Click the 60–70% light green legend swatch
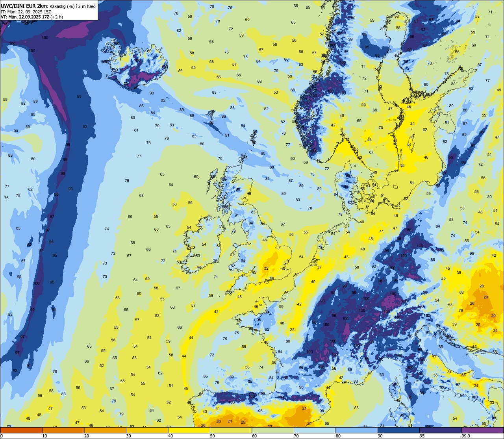 tap(273, 430)
